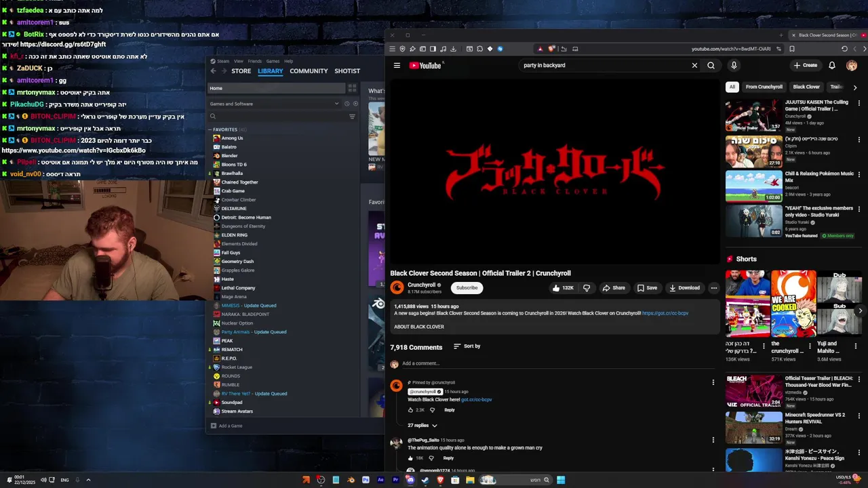
Task: Open the Steam View menu
Action: coord(239,61)
